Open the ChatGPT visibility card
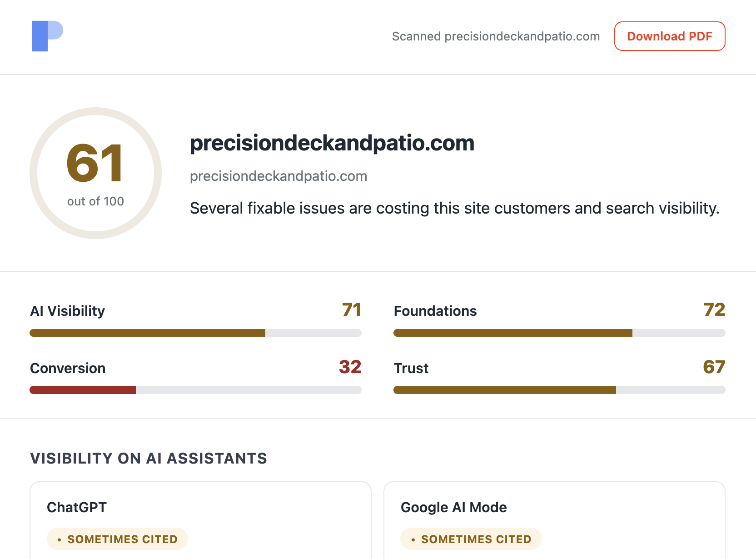756x559 pixels. (x=200, y=520)
